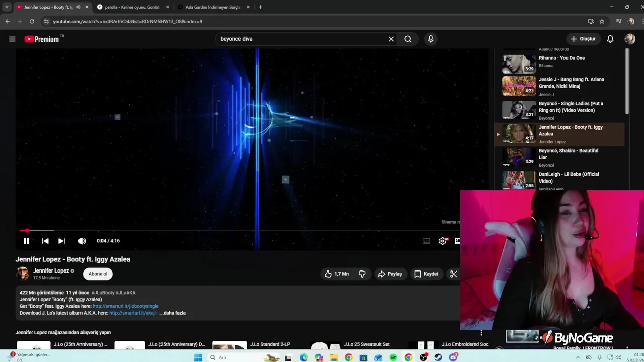
Task: Expand the description with ...daha fazla
Action: click(x=173, y=313)
